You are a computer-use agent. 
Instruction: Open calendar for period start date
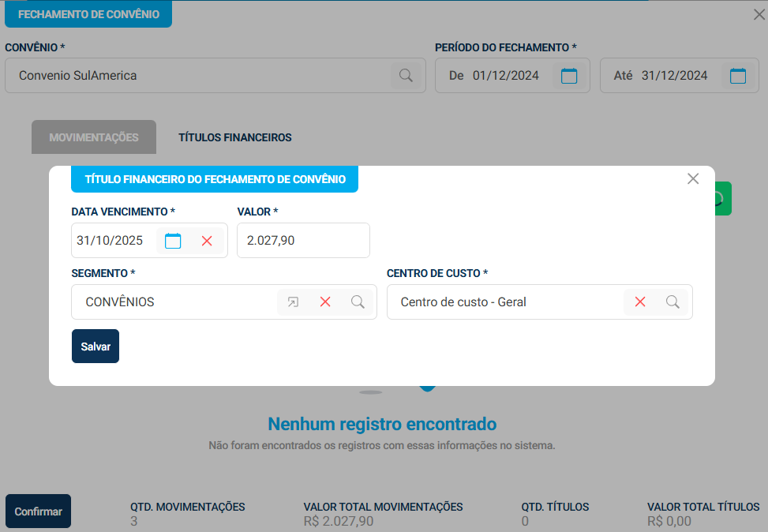[569, 76]
